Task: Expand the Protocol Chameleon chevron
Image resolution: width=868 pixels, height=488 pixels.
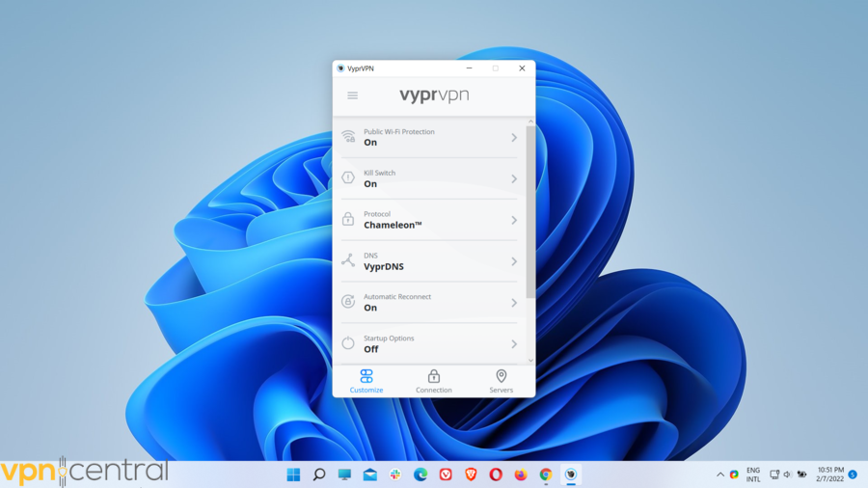Action: tap(514, 221)
